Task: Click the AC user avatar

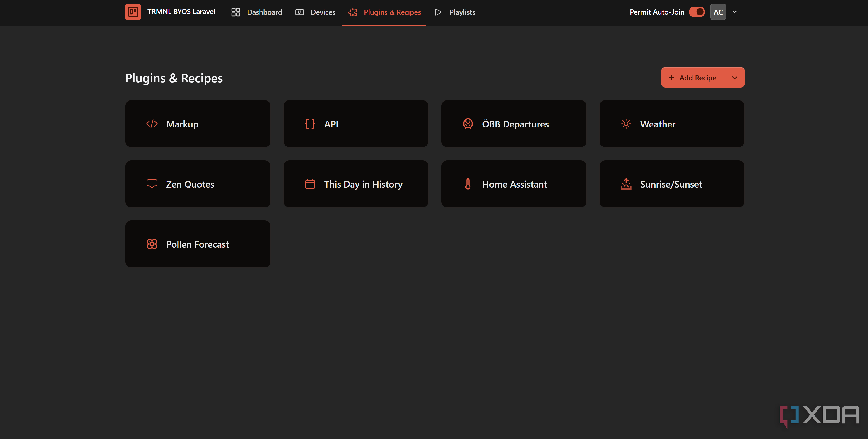Action: (718, 12)
